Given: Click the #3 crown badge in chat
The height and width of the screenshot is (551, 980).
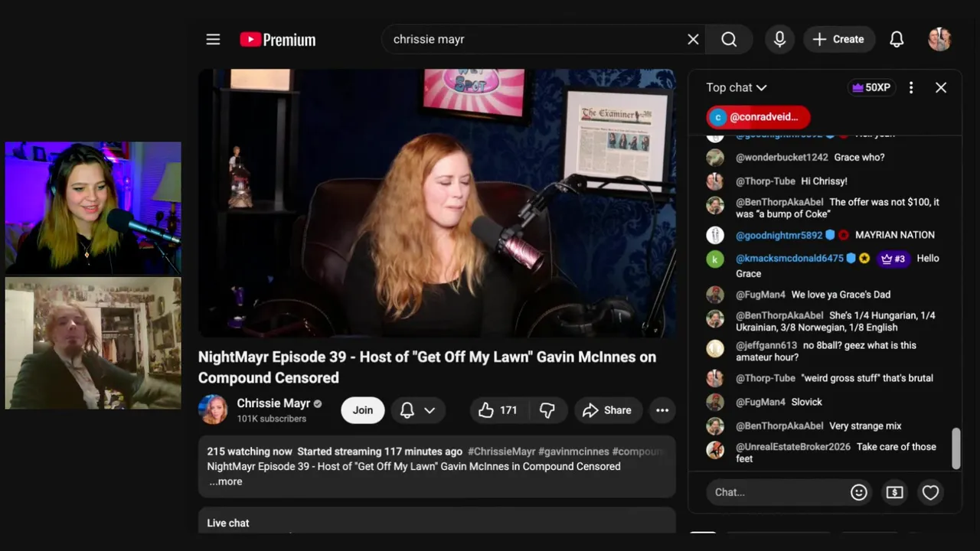Looking at the screenshot, I should pos(893,259).
